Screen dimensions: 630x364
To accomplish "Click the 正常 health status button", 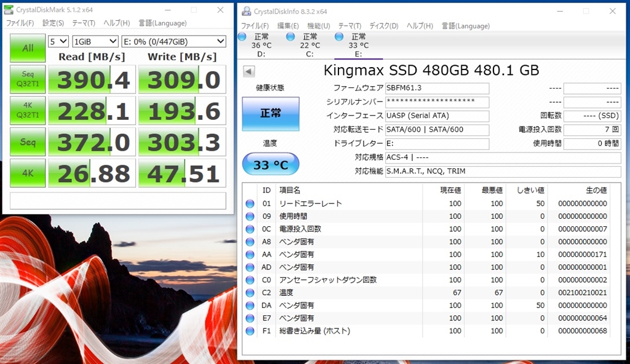I will (271, 114).
